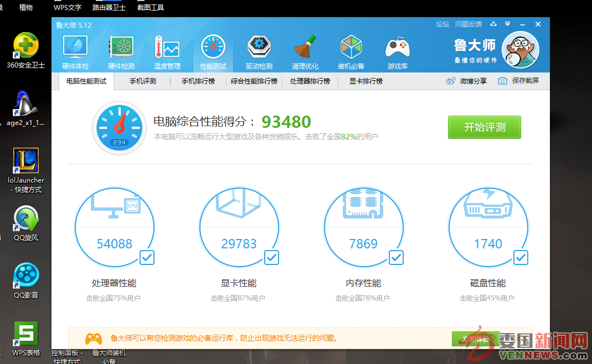
Task: Open the 论坛 forum link
Action: [x=442, y=24]
